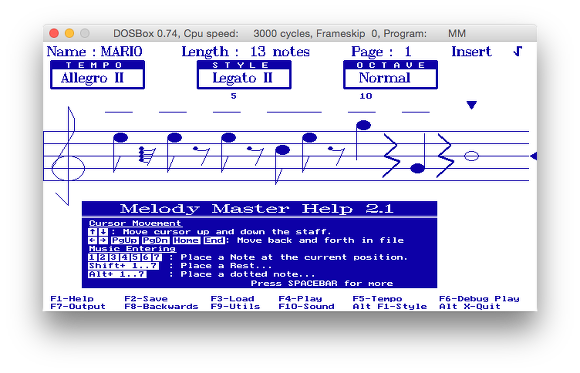Screen dimensions: 580x373
Task: Select the lower-pitched fourth note on the staff
Action: (282, 164)
